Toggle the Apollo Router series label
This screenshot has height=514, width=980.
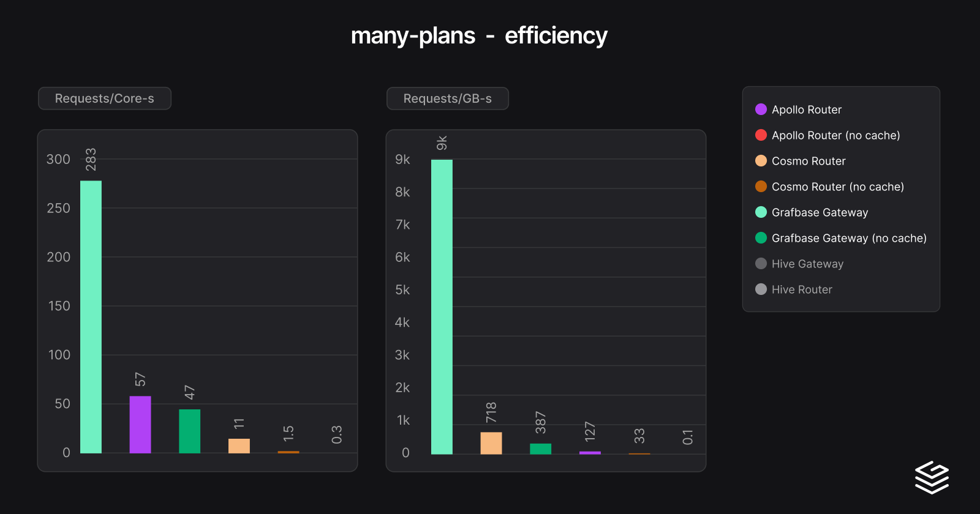click(806, 110)
